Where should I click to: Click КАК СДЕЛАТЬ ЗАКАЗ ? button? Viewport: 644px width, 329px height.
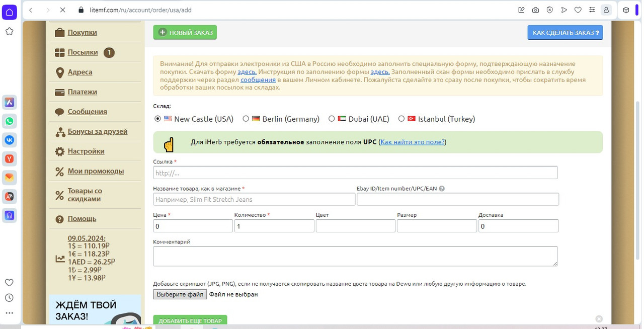565,32
